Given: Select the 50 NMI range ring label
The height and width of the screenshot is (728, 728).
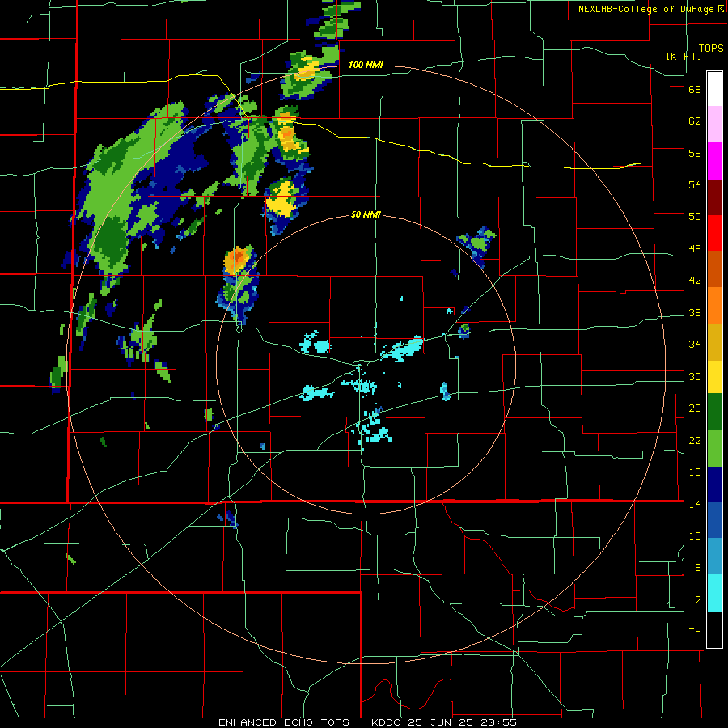Looking at the screenshot, I should [x=366, y=214].
